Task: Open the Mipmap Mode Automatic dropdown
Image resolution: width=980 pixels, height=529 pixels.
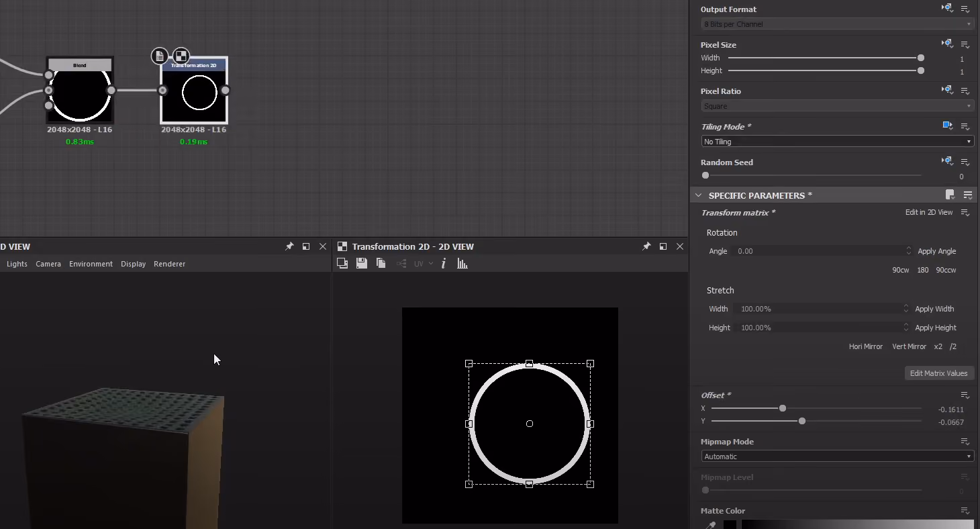Action: (838, 456)
